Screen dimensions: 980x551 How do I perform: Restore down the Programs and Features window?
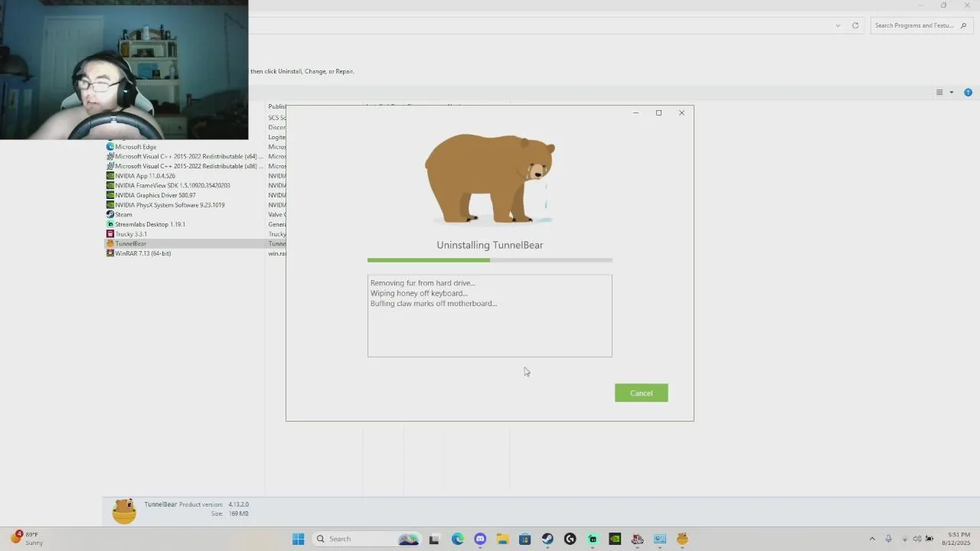click(943, 5)
